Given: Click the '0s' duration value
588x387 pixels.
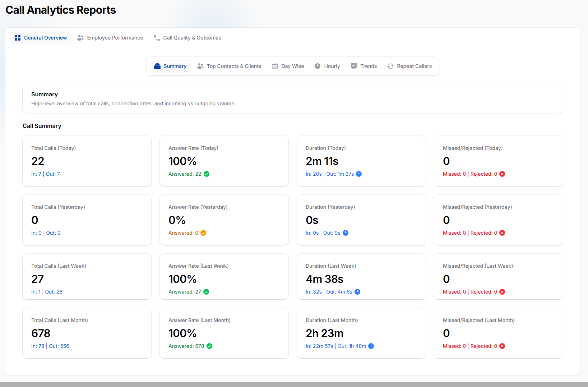Looking at the screenshot, I should pos(312,220).
